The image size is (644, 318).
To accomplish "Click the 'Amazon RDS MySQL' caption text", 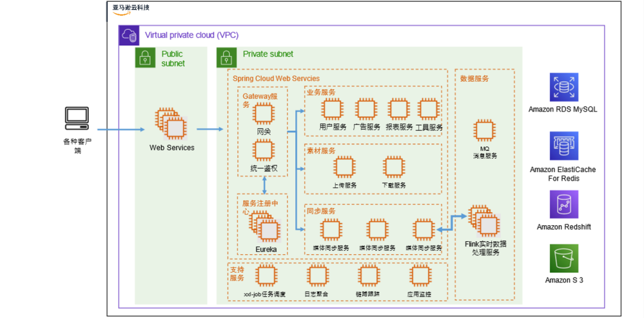I will pyautogui.click(x=563, y=110).
